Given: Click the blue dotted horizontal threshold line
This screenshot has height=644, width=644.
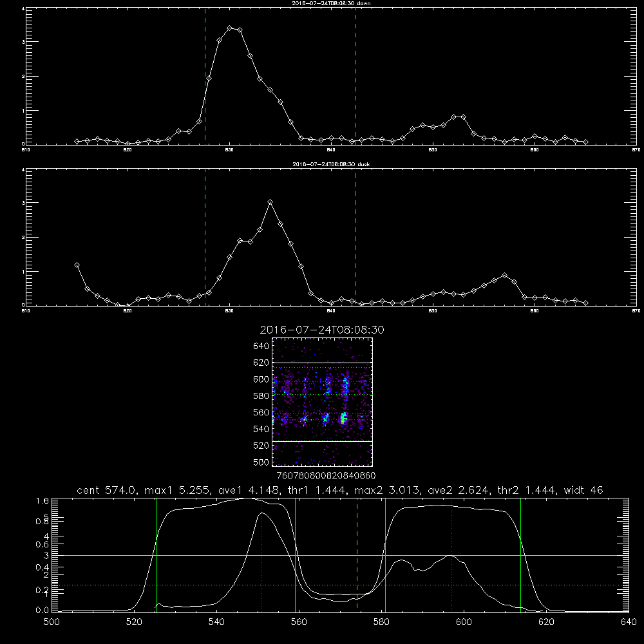Looking at the screenshot, I should click(340, 585).
